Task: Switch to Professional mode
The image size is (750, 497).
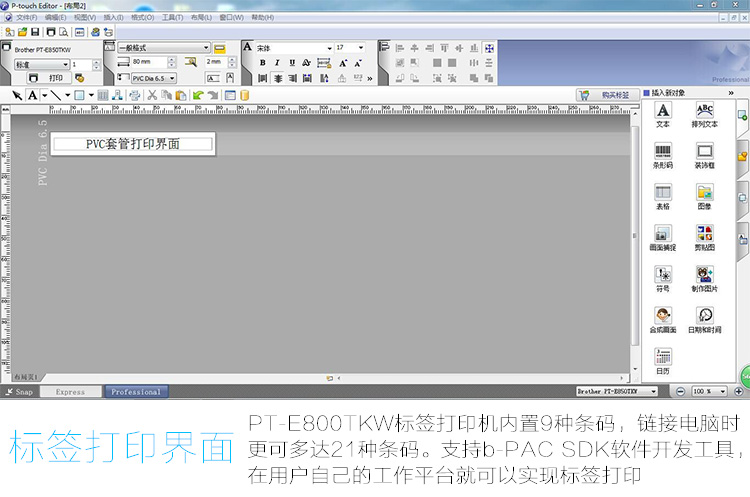Action: 136,392
